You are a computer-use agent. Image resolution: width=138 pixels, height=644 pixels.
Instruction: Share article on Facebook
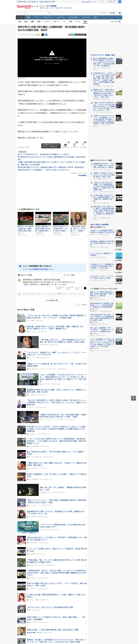pos(46,35)
